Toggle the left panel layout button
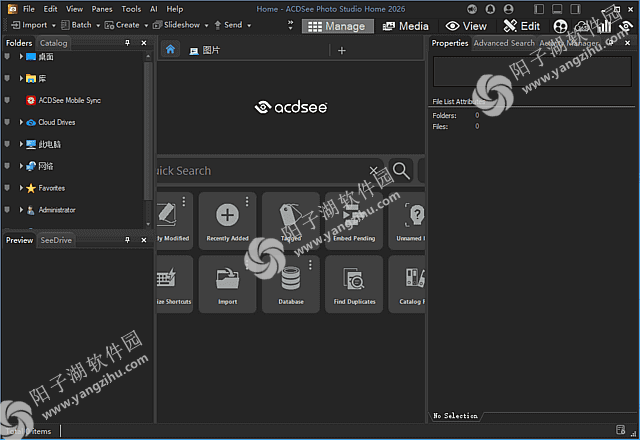Image resolution: width=640 pixels, height=440 pixels. tap(539, 9)
